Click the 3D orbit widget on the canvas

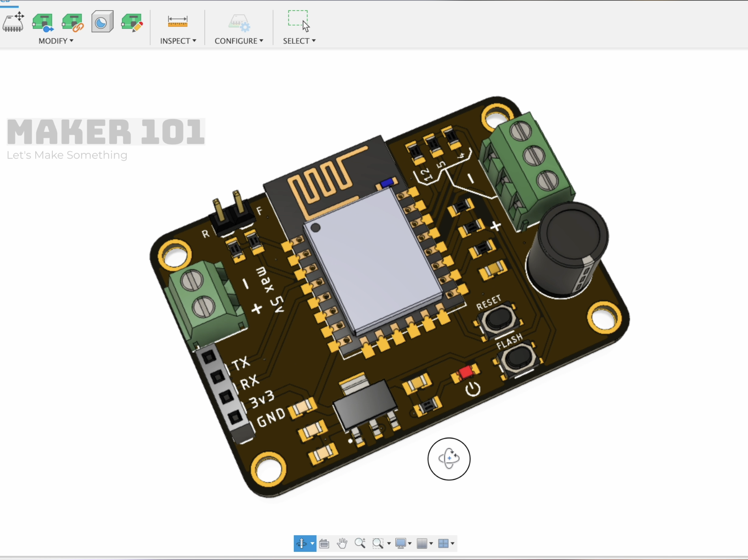pos(448,459)
